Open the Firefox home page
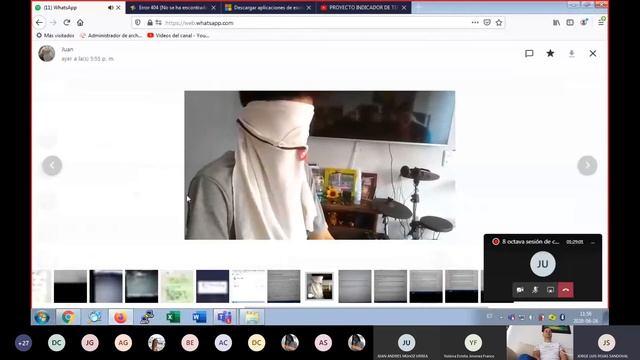The height and width of the screenshot is (360, 640). click(80, 22)
